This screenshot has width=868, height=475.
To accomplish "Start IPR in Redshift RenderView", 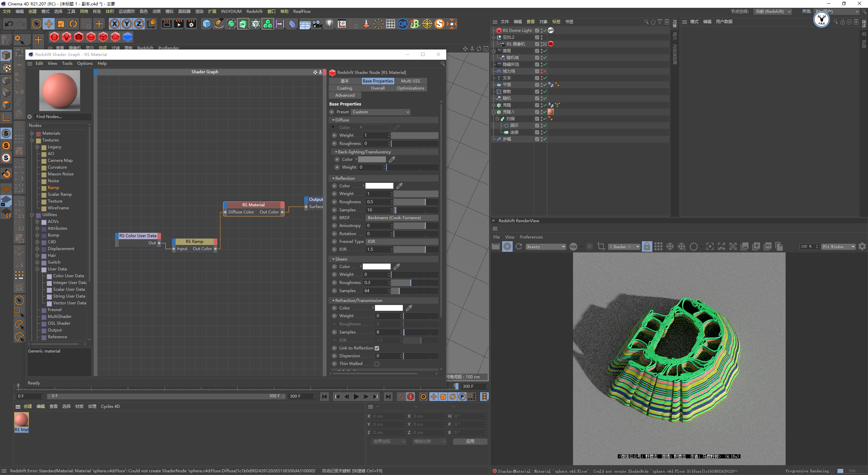I will (507, 247).
